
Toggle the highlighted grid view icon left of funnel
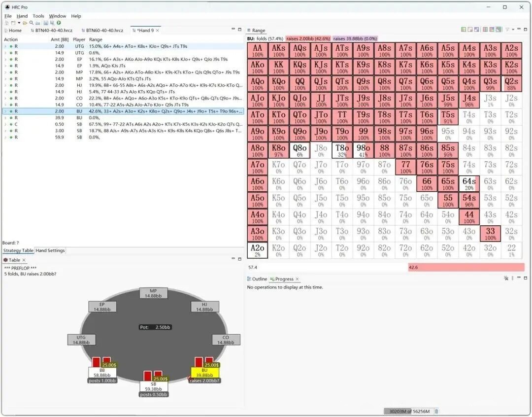pyautogui.click(x=499, y=30)
